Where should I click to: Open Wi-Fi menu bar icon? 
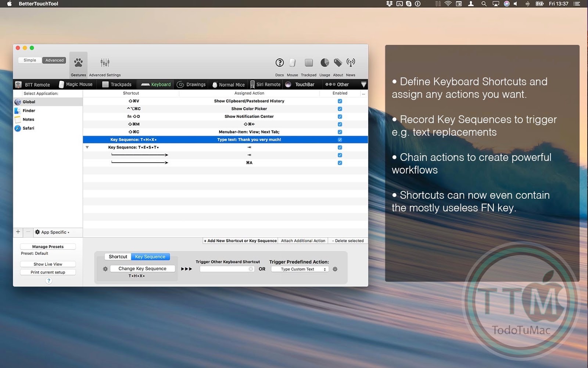point(448,4)
